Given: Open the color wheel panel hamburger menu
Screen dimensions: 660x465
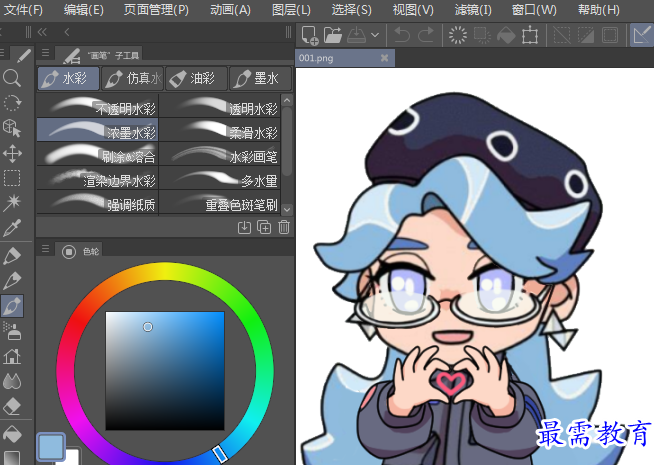Looking at the screenshot, I should [45, 250].
